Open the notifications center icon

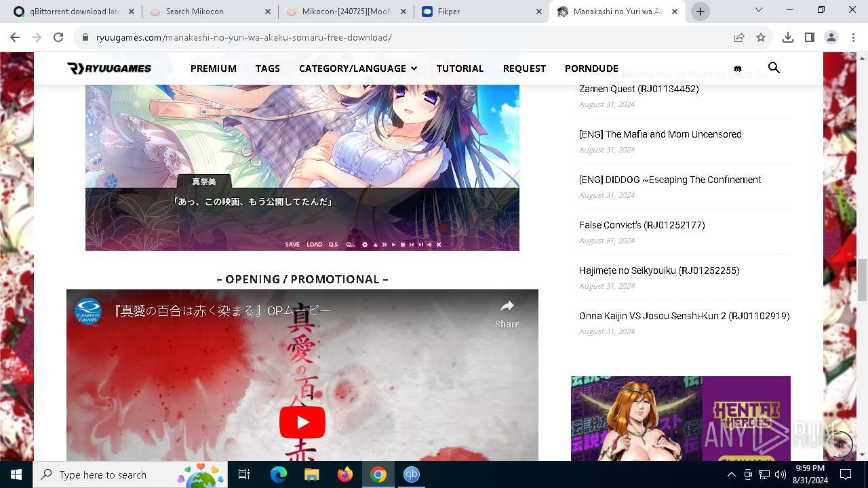pyautogui.click(x=846, y=474)
